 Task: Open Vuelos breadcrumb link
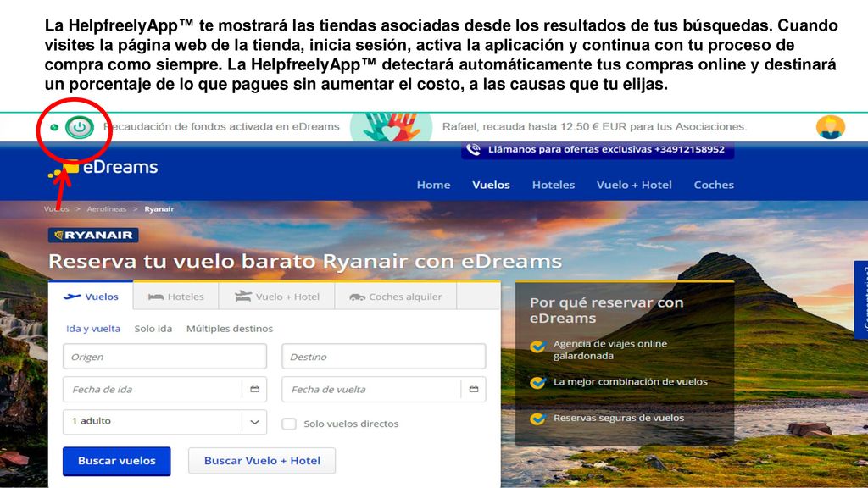point(57,209)
